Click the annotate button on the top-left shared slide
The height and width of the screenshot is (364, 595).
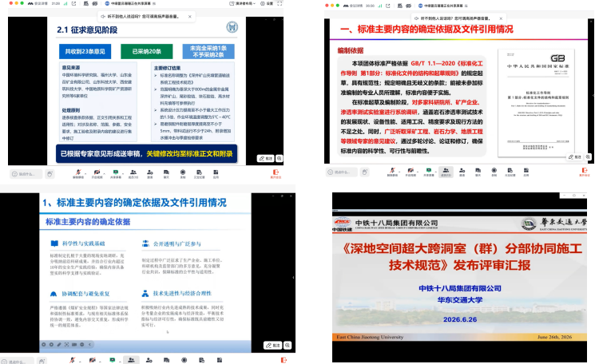266,159
